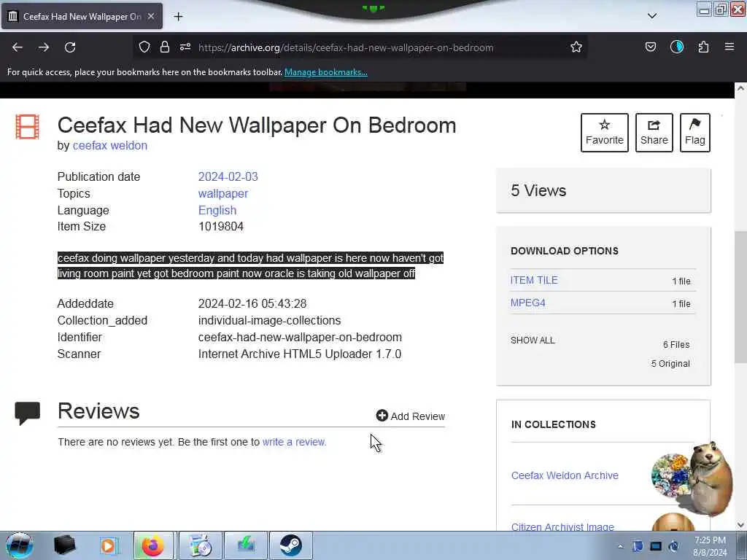Click the Ceefax Weldon Archive thumbnail image
Screen dimensions: 747x560
(x=670, y=475)
